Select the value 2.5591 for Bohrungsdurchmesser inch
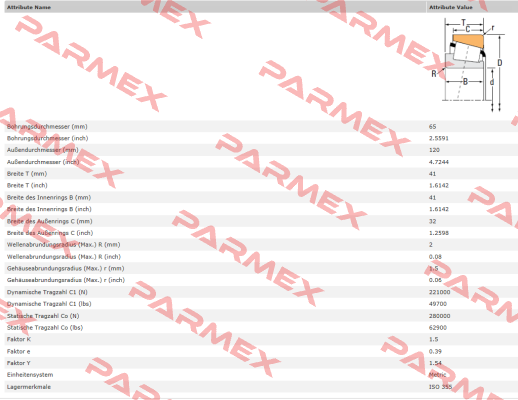 [439, 138]
